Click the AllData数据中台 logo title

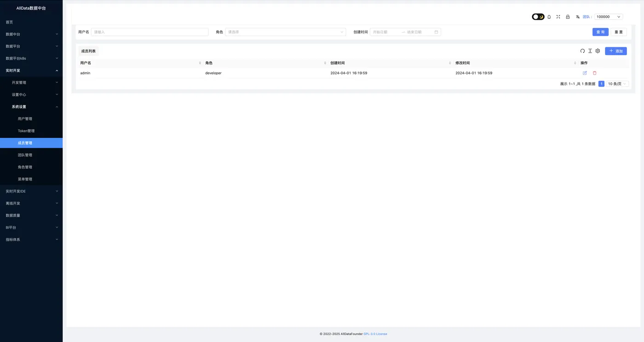(x=31, y=8)
